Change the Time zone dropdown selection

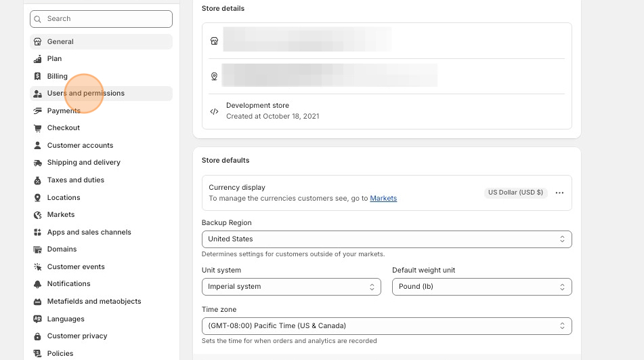[x=386, y=326]
